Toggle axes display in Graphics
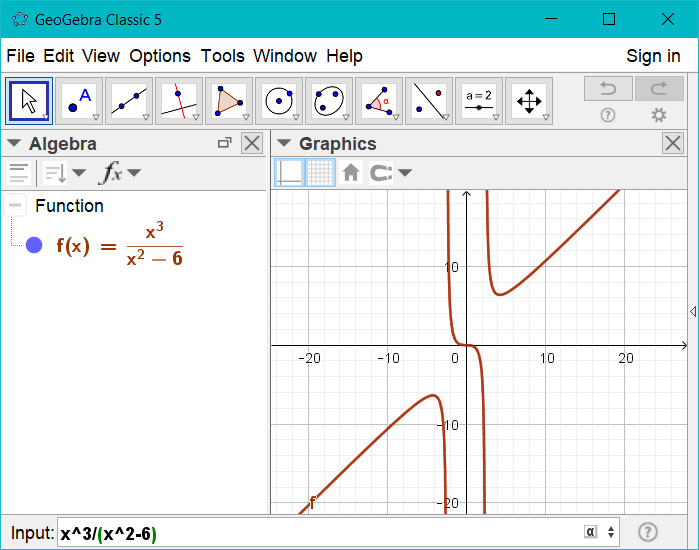The width and height of the screenshot is (699, 550). (289, 172)
